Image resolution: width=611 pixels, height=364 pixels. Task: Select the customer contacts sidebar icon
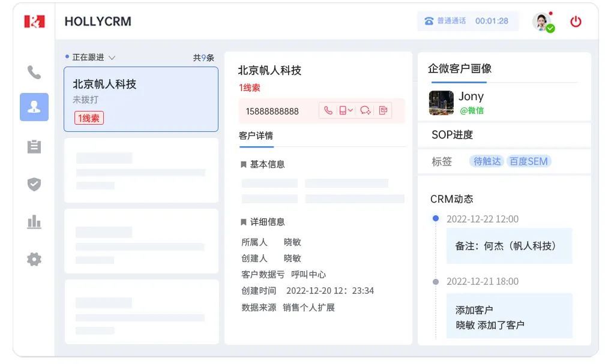pyautogui.click(x=34, y=107)
